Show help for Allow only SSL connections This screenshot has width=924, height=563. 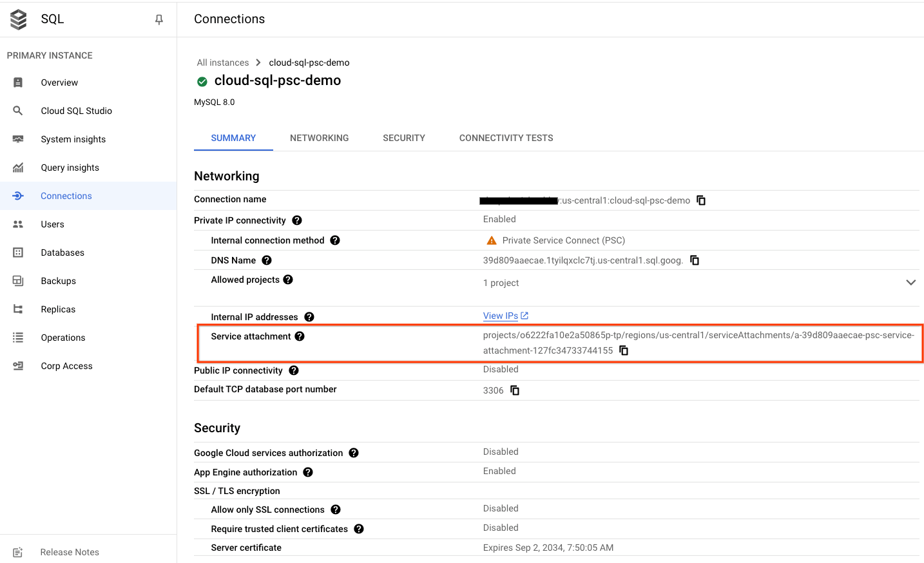[x=336, y=510]
